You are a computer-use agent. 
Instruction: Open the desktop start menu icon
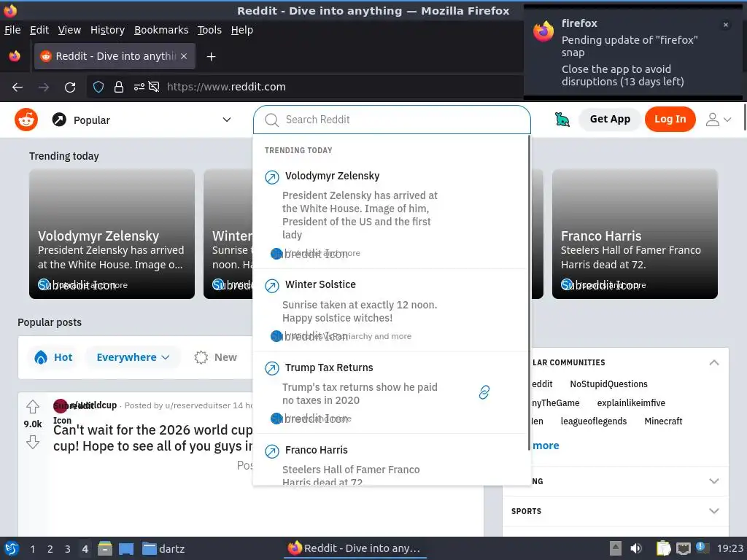click(x=12, y=548)
